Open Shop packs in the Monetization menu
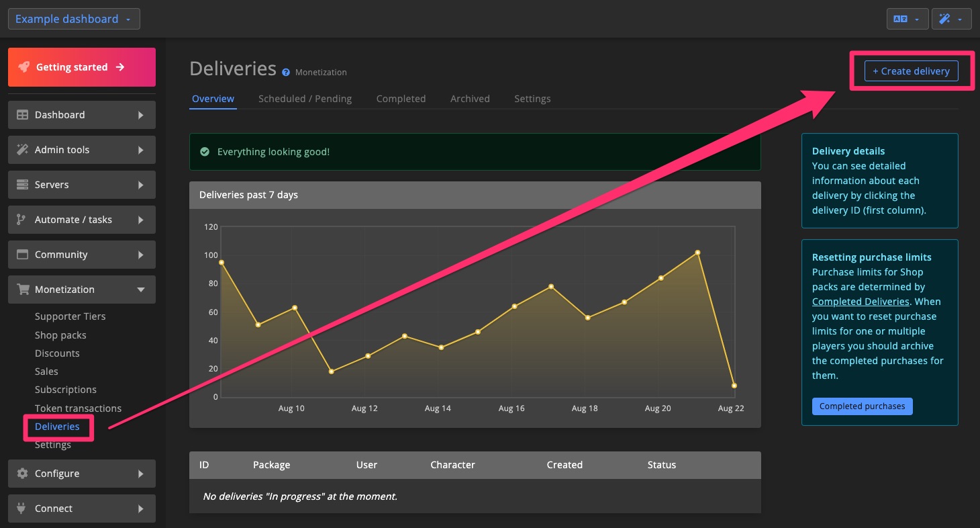980x528 pixels. (60, 335)
